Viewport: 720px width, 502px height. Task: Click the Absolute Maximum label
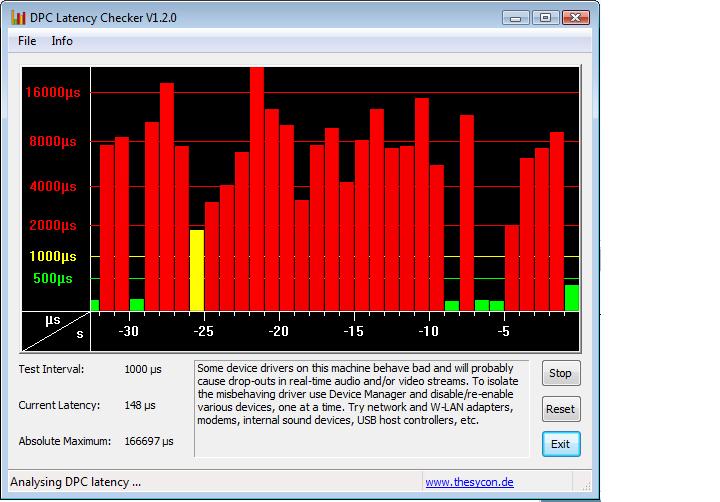coord(65,441)
